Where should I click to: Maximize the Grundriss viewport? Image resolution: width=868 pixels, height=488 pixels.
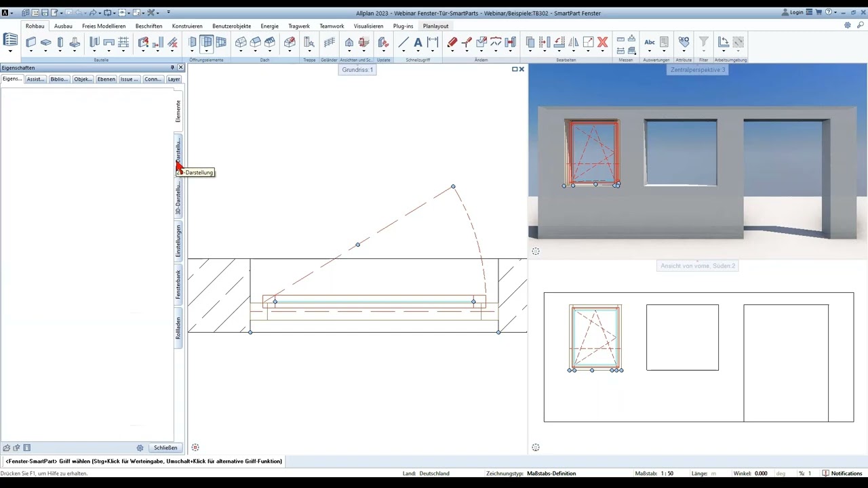(x=515, y=69)
